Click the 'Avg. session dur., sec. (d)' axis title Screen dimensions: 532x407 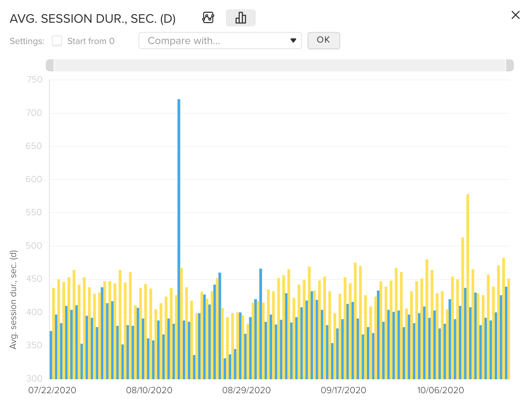click(x=13, y=300)
